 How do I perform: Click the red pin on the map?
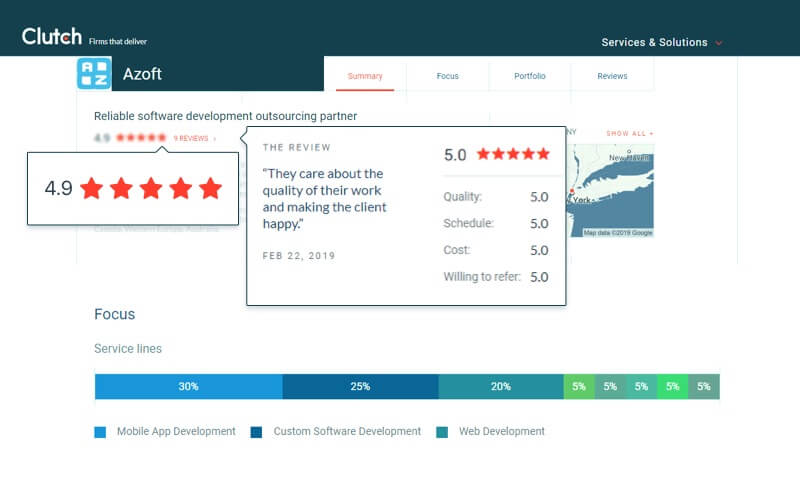[x=572, y=192]
